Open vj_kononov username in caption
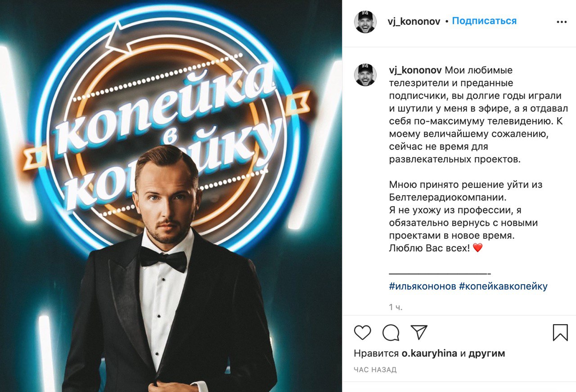 [x=415, y=71]
